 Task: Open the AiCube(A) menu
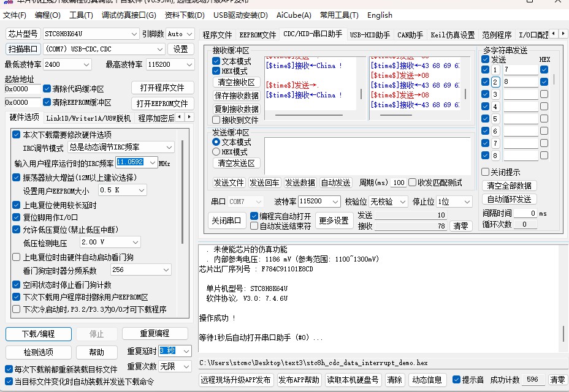pyautogui.click(x=294, y=15)
